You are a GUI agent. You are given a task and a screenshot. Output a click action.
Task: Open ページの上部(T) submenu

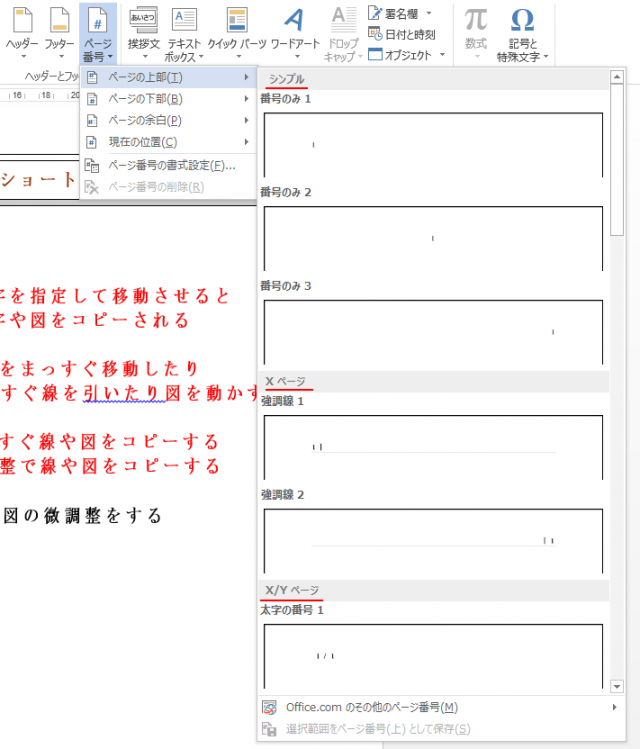169,77
